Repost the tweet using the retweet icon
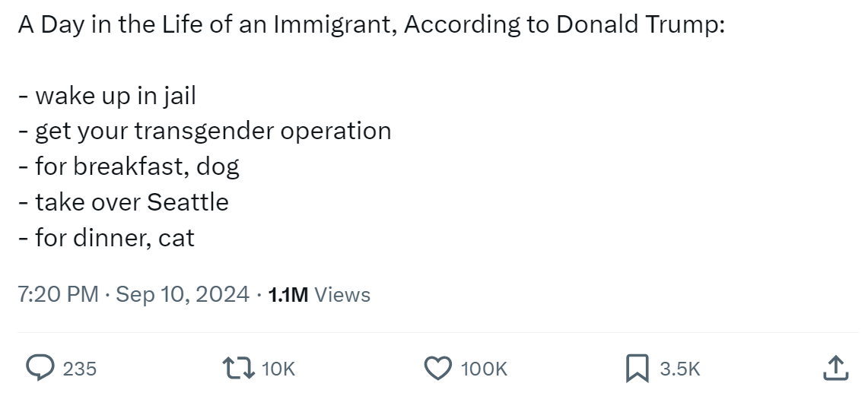 [239, 368]
